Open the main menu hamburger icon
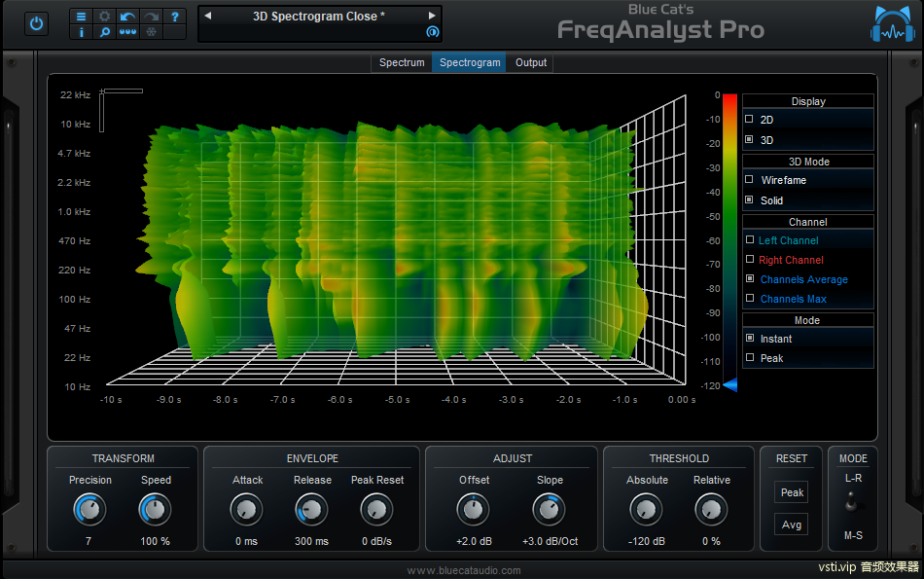The width and height of the screenshot is (924, 579). (x=82, y=17)
